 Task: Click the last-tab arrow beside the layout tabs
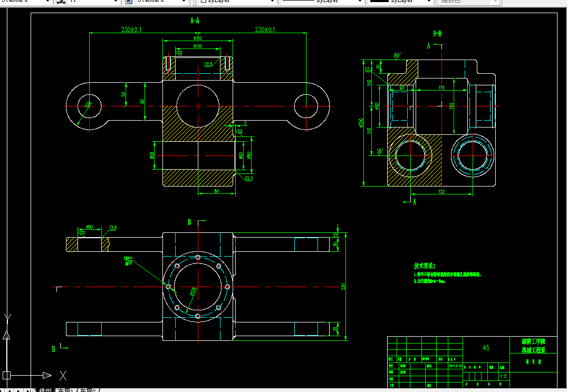point(28,390)
